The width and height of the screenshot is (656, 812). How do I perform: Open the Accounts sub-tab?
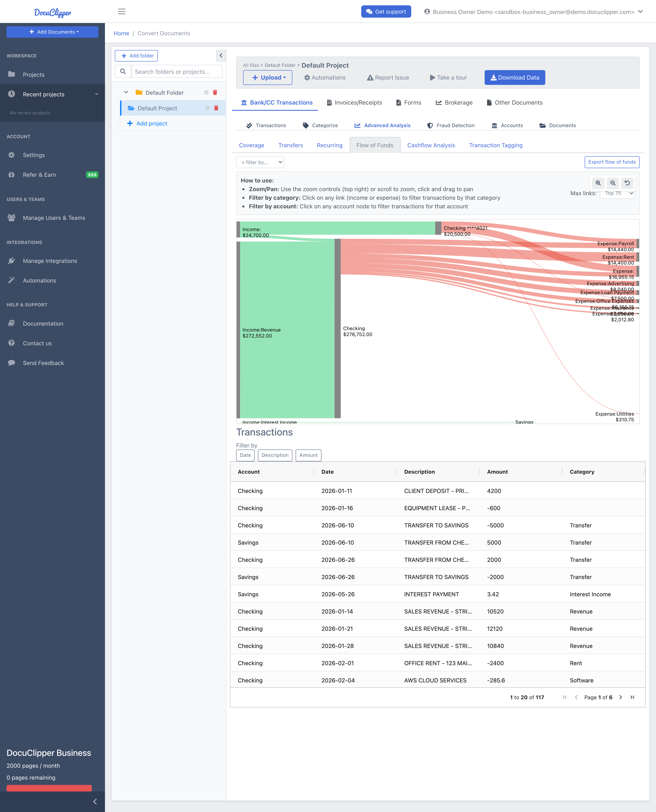(x=507, y=125)
